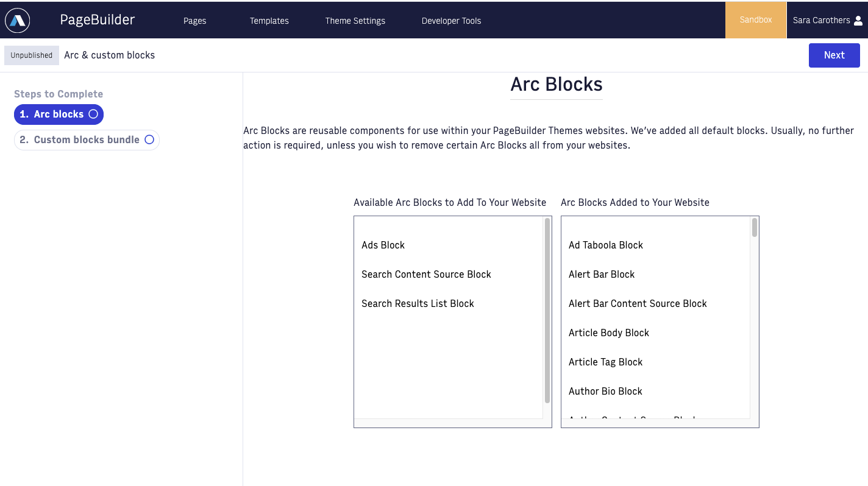
Task: Open Developer Tools menu
Action: click(x=452, y=21)
